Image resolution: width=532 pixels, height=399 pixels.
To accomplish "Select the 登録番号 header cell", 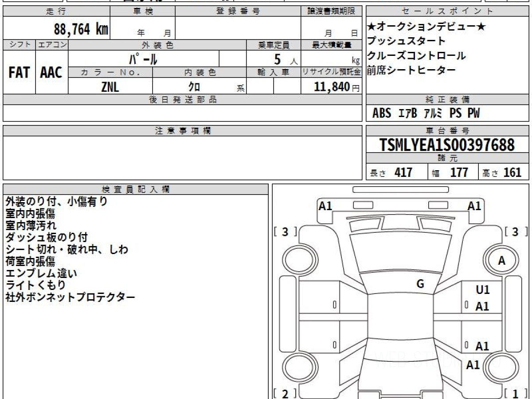I will 238,12.
